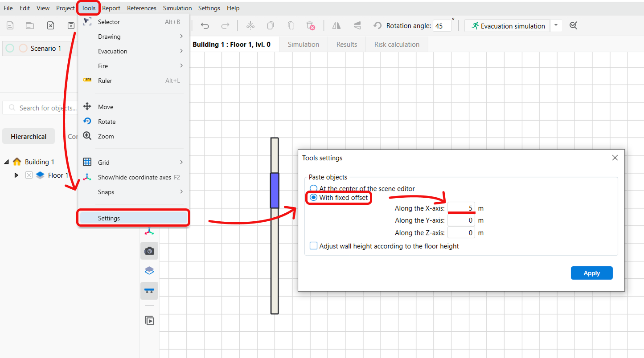Image resolution: width=644 pixels, height=358 pixels.
Task: Click the Along the X-axis offset field
Action: pyautogui.click(x=461, y=208)
